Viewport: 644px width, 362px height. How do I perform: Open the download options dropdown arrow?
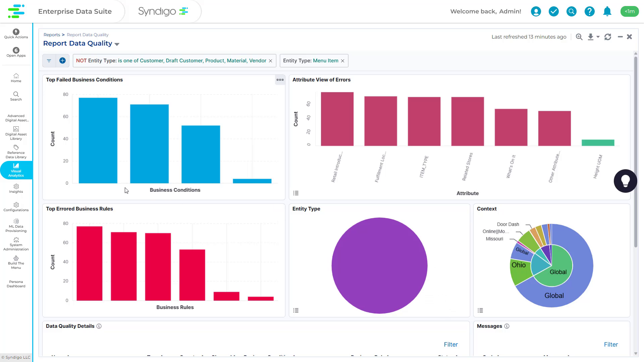coord(598,37)
